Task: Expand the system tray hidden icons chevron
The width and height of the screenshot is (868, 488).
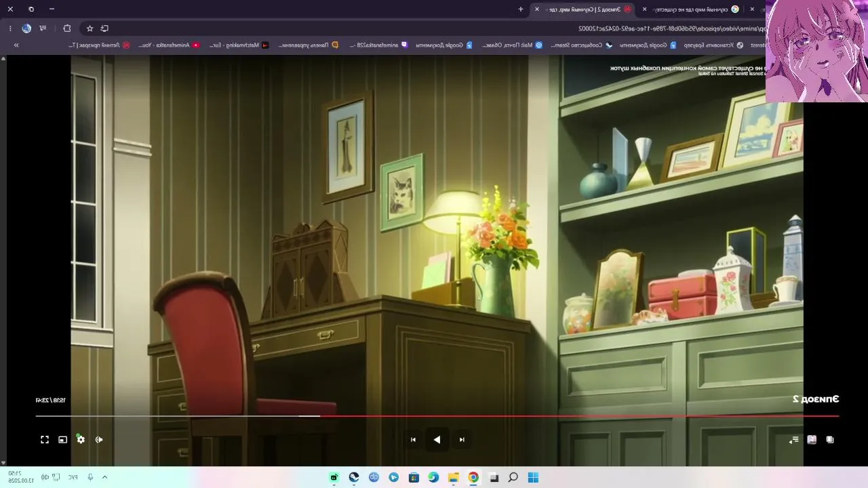Action: (x=104, y=477)
